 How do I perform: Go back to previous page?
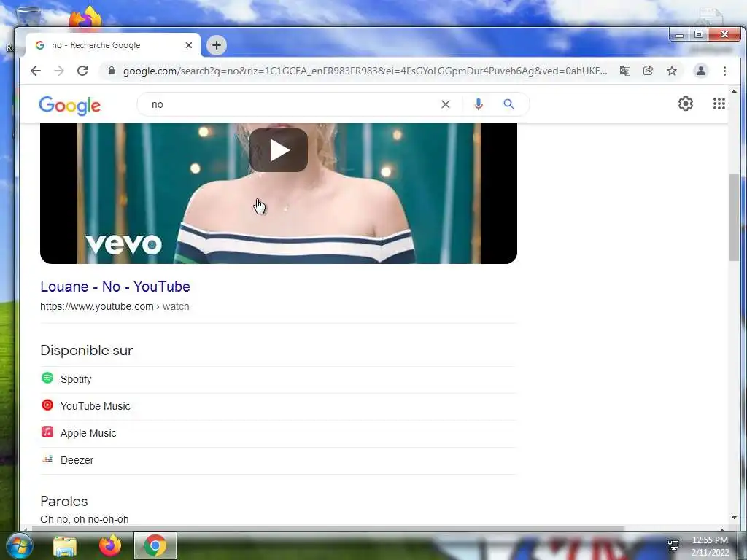tap(36, 71)
